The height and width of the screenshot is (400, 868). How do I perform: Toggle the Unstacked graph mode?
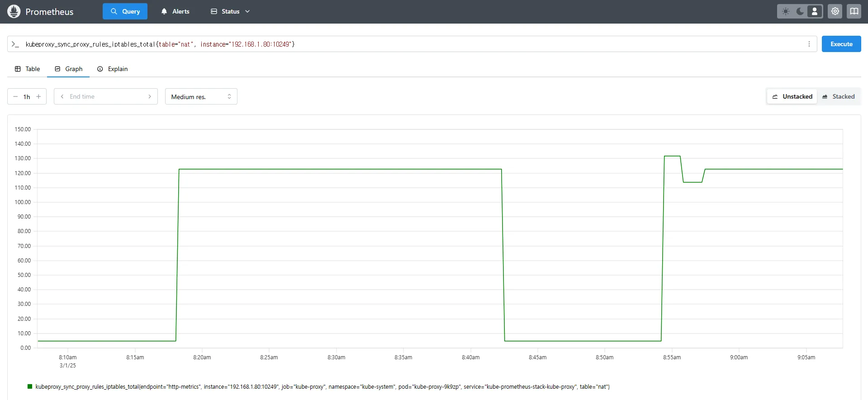(x=792, y=96)
